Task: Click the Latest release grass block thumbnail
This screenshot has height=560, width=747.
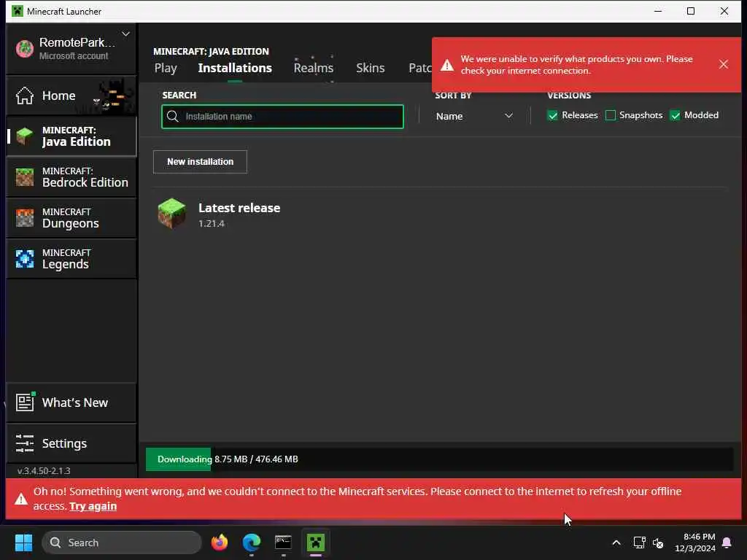Action: pos(171,214)
